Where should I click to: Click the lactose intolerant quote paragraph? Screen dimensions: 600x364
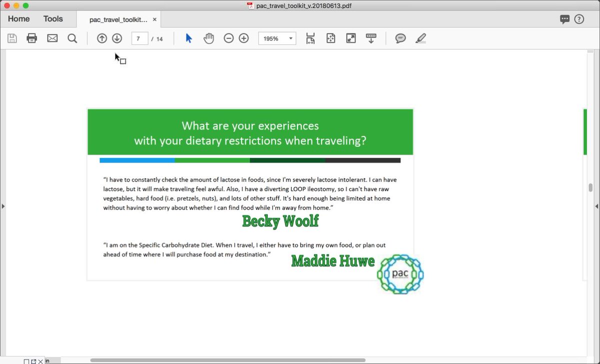click(x=250, y=193)
